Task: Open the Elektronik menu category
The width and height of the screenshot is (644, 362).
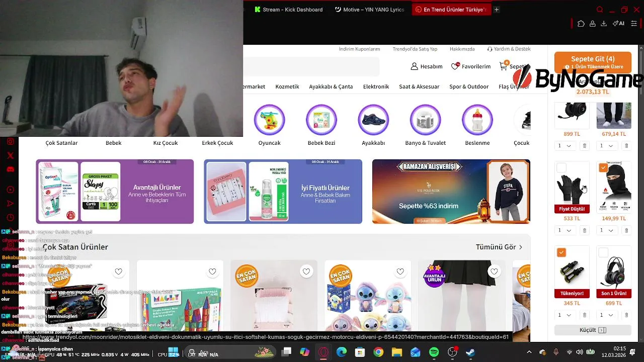Action: click(376, 86)
